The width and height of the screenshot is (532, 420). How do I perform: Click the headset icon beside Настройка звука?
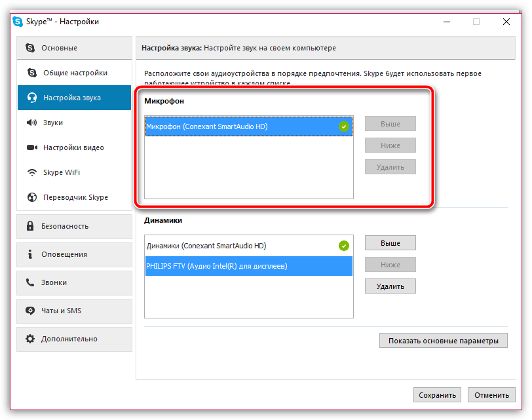pos(32,98)
